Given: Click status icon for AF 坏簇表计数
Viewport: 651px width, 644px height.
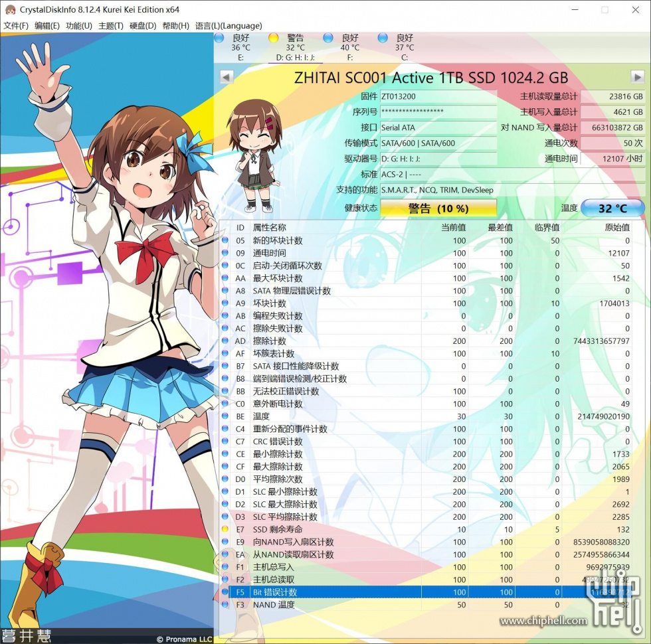Looking at the screenshot, I should [x=225, y=353].
